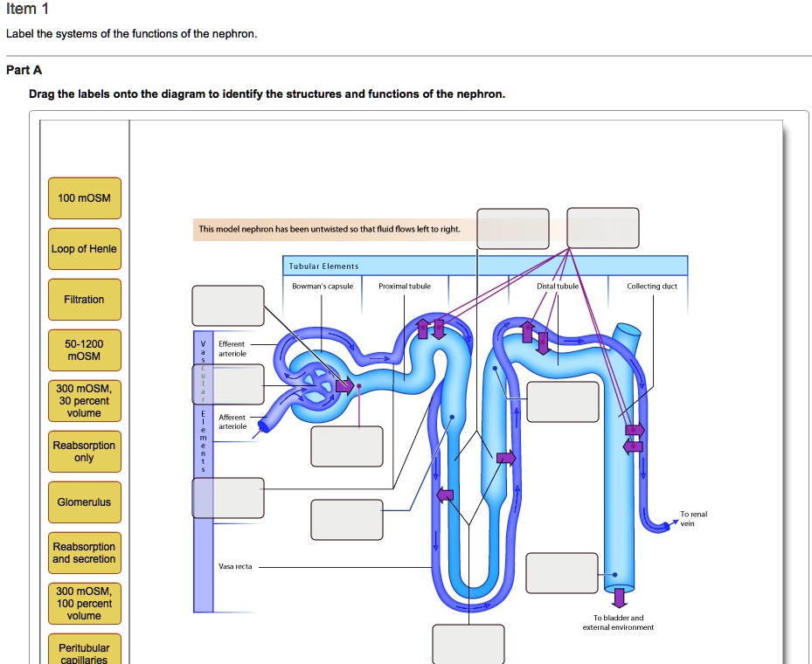Select the 50-1200 mOSM label

point(85,350)
